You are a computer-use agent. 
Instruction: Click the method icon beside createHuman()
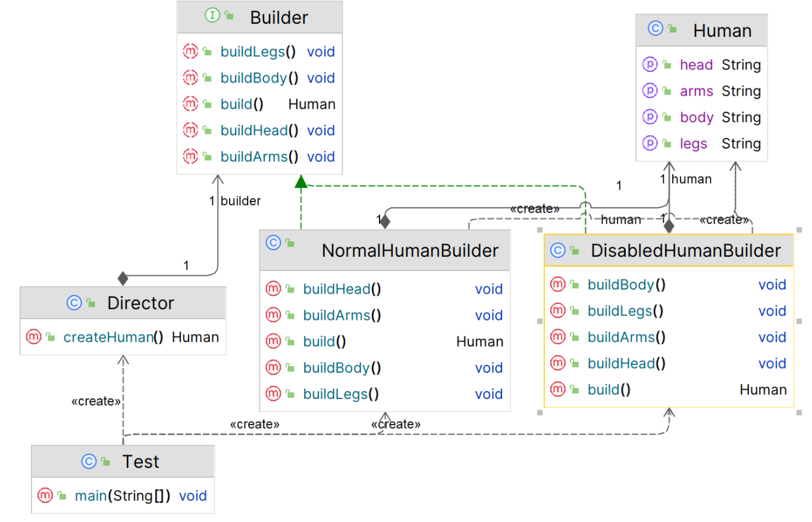(x=34, y=337)
